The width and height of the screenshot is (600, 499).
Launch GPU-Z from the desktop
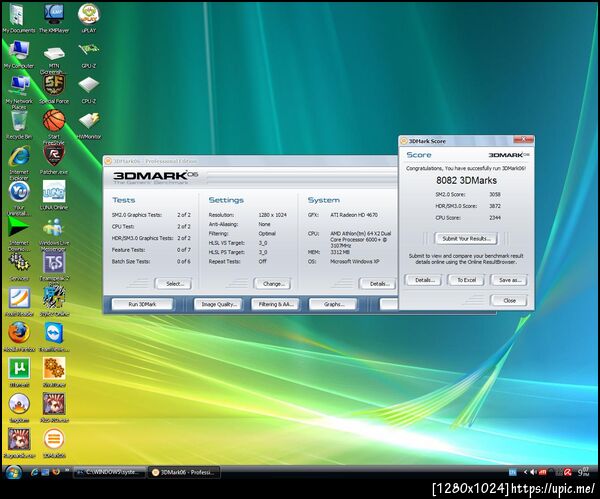[88, 54]
